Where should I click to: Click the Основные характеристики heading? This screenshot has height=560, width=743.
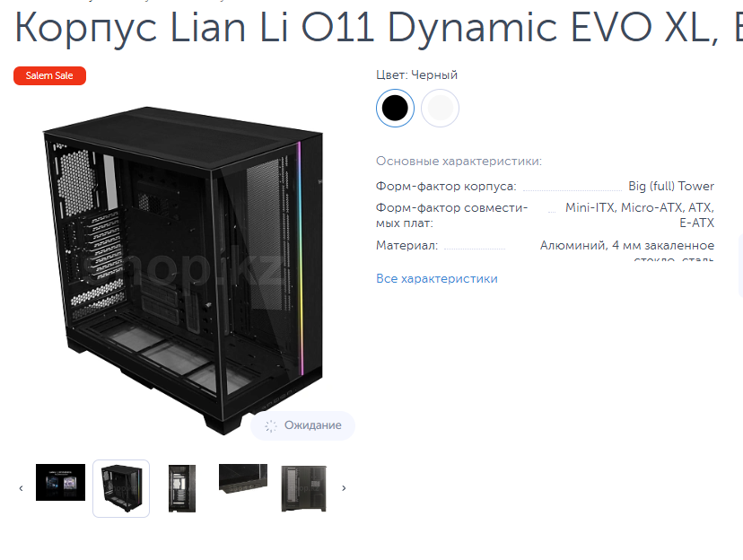[x=459, y=161]
